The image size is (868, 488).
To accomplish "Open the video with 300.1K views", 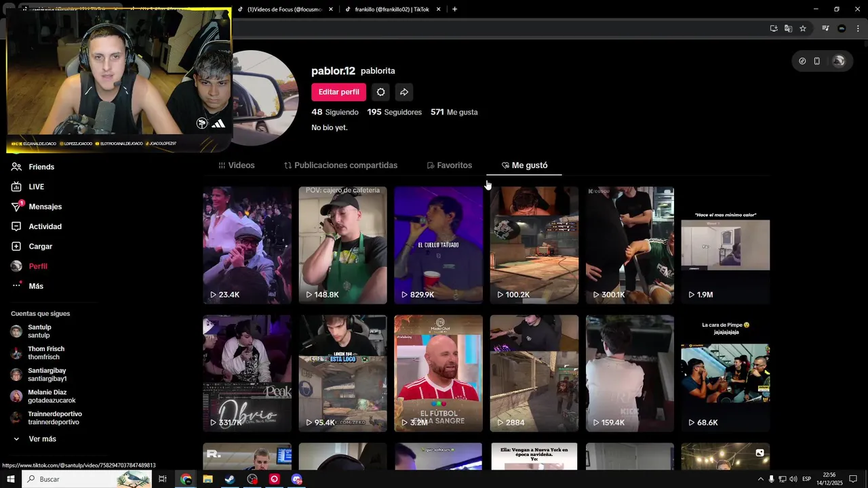I will click(x=629, y=245).
